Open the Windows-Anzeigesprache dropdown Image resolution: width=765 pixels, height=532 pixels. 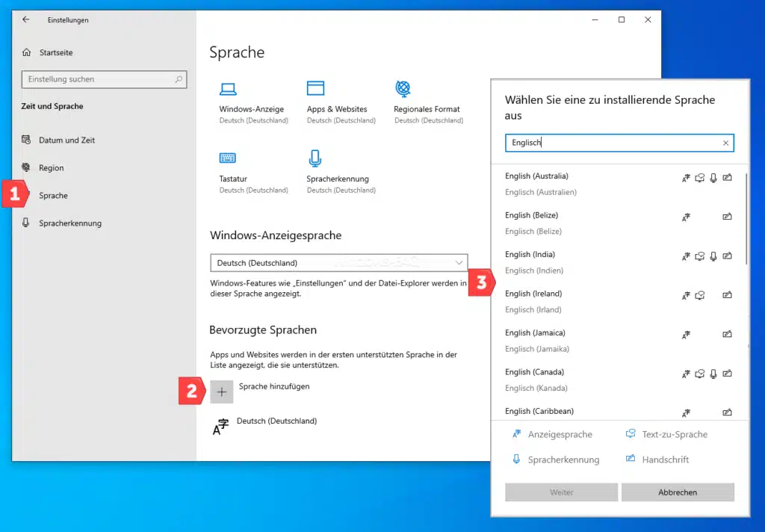click(338, 263)
